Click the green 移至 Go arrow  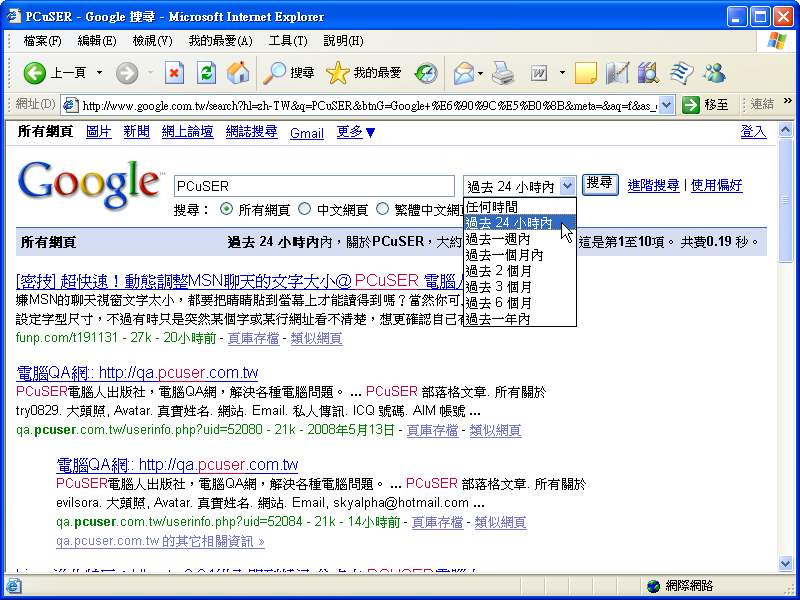(x=690, y=105)
